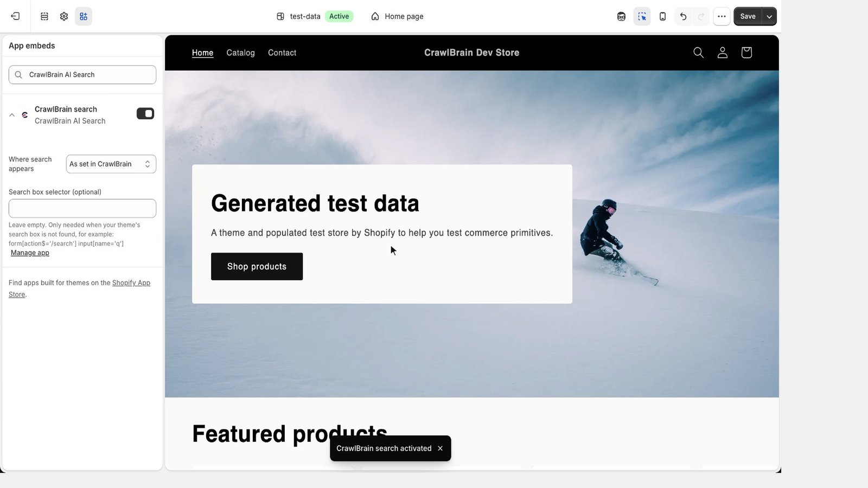Open the three-dot more actions menu

pyautogui.click(x=722, y=16)
